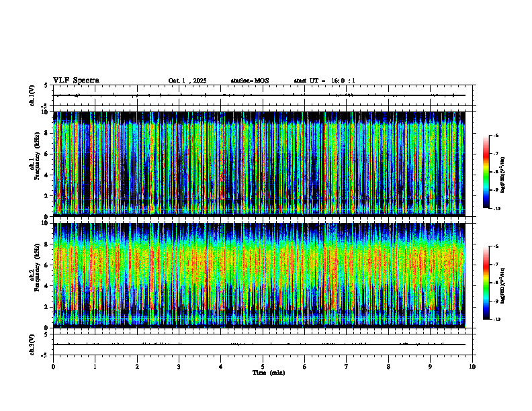
Task: Click the "8" tick on the time axis
Action: 388,367
